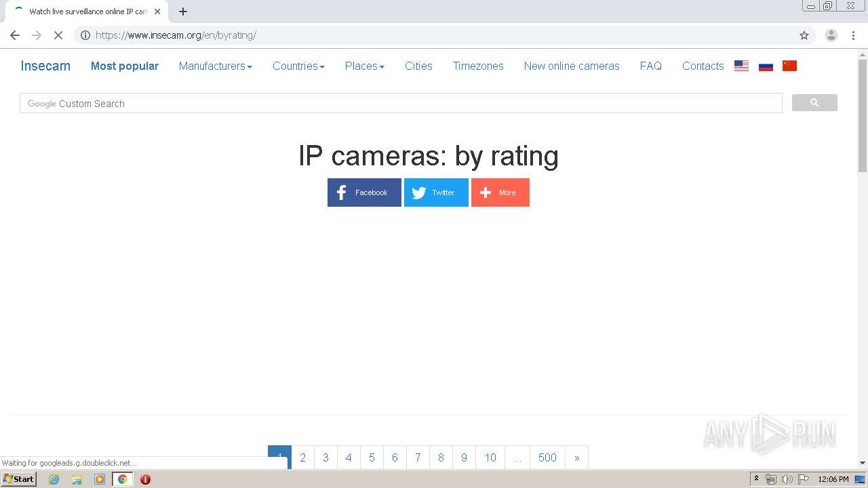Go to results page 9
The image size is (868, 488).
click(x=464, y=457)
